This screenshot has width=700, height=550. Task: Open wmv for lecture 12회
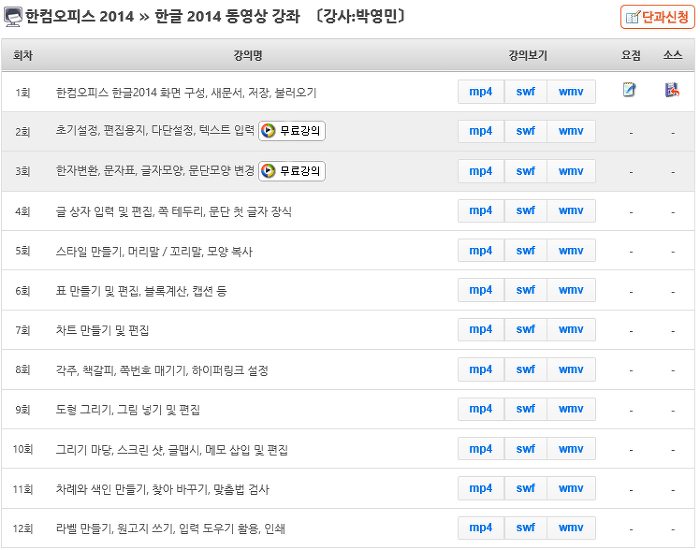(571, 528)
